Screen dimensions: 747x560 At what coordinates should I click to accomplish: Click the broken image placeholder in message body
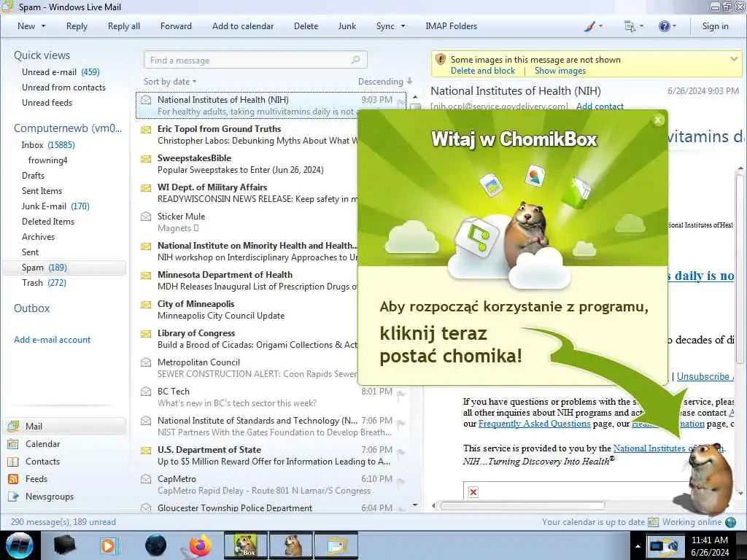pos(473,492)
